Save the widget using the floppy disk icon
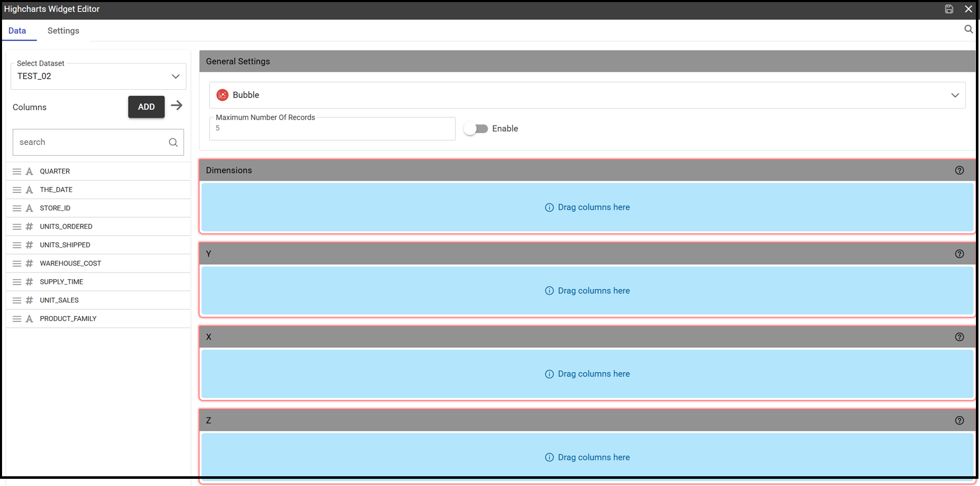980x486 pixels. (x=949, y=9)
